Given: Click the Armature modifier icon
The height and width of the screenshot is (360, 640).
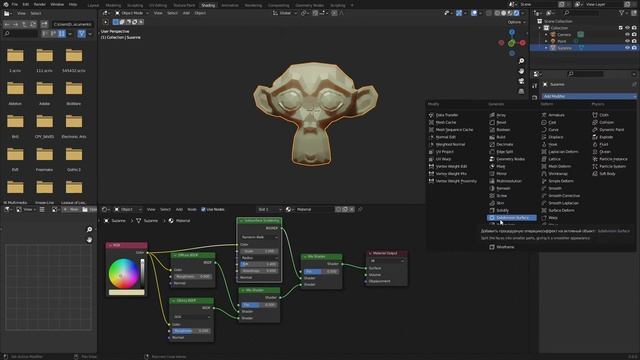Looking at the screenshot, I should pos(544,115).
